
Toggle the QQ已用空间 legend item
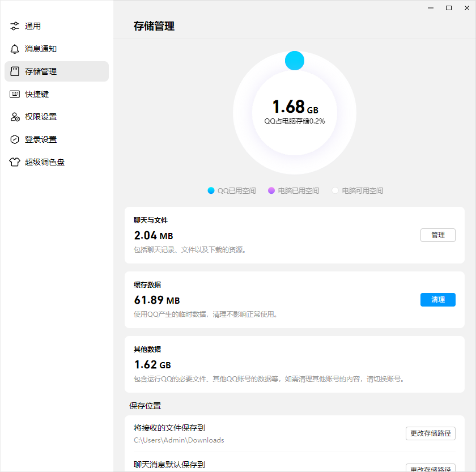tap(231, 190)
